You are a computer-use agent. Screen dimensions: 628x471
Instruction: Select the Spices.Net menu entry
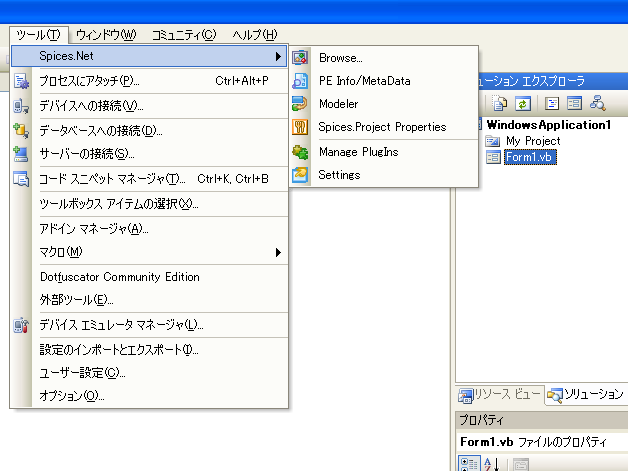[x=149, y=56]
